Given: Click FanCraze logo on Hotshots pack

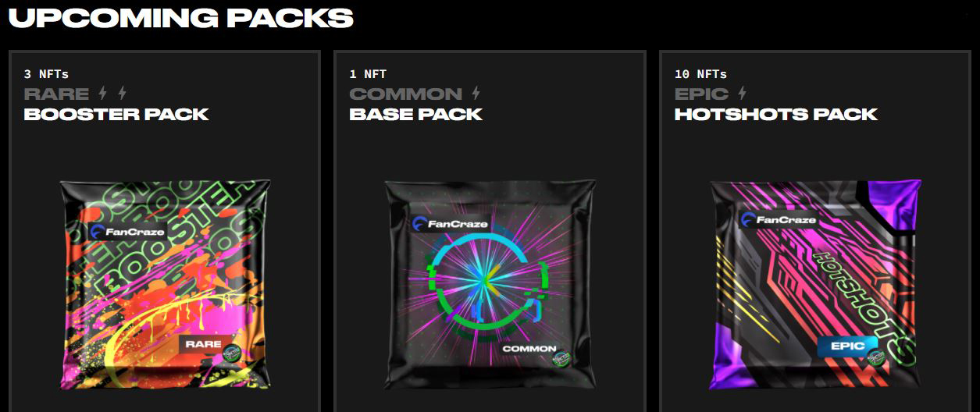Looking at the screenshot, I should (779, 219).
